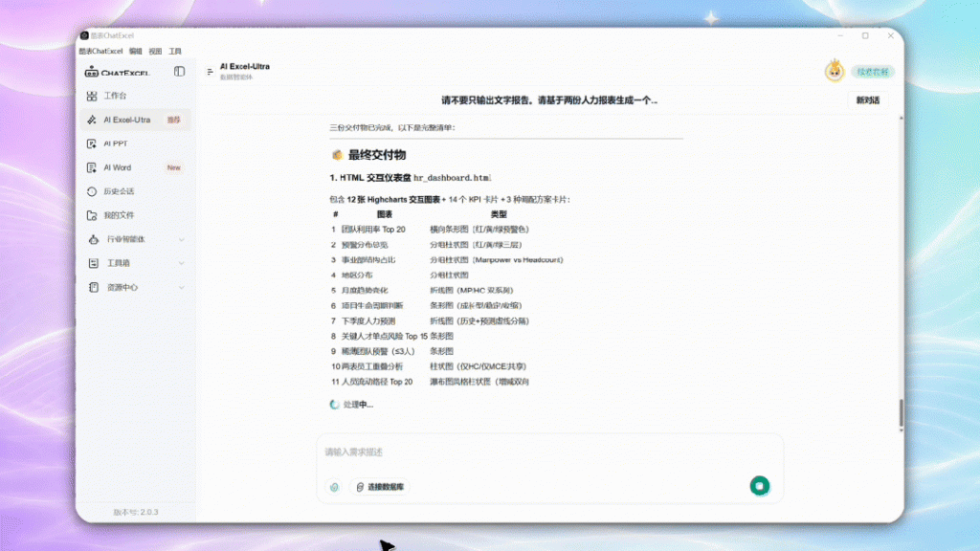Click the 稀薄团队预警 (≤3人) row name
Viewport: 980px width, 551px height.
click(x=378, y=351)
